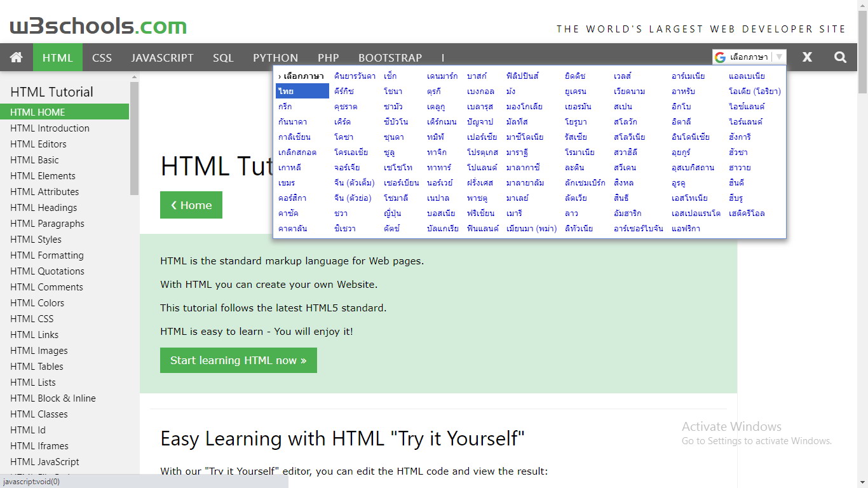Open HTML CSS sidebar link
Image resolution: width=868 pixels, height=488 pixels.
coord(32,318)
